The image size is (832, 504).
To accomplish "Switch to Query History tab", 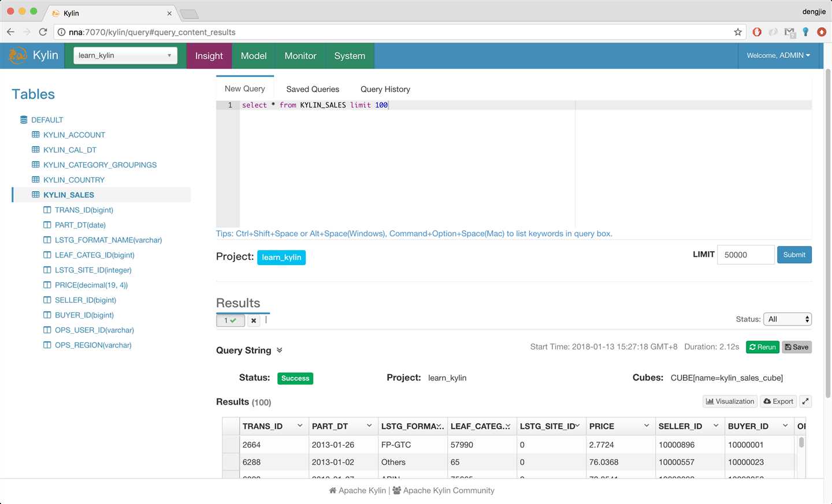I will click(385, 89).
